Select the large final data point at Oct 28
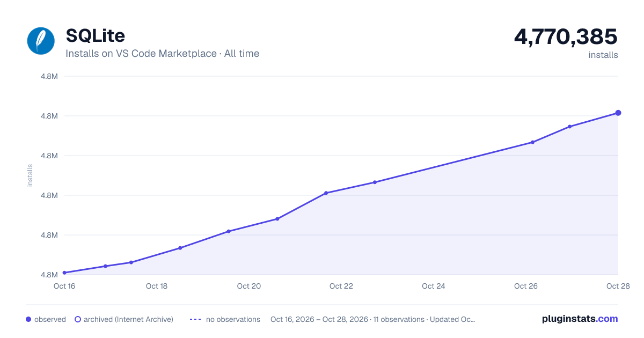Screen dimensions: 644x338 pos(618,113)
